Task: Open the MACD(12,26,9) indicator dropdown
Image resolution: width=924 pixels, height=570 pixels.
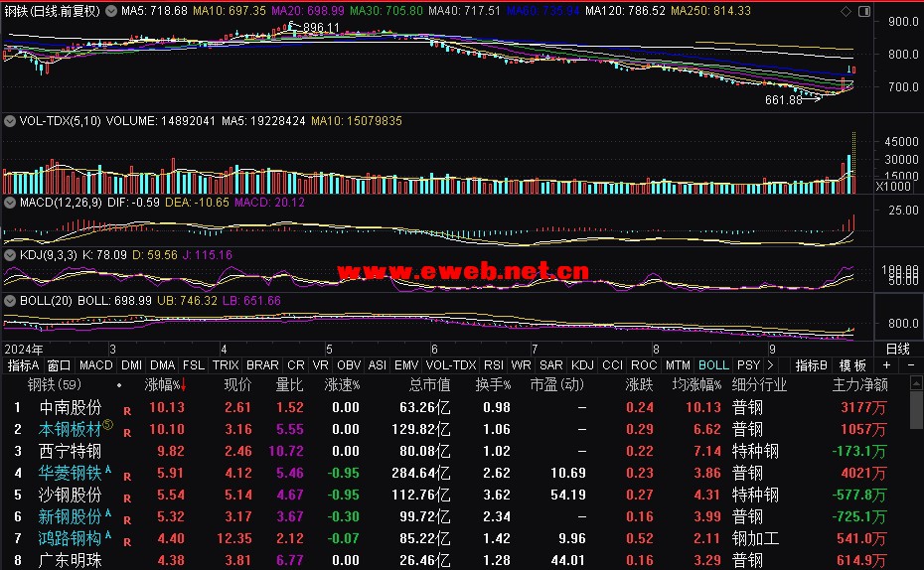Action: pyautogui.click(x=10, y=202)
